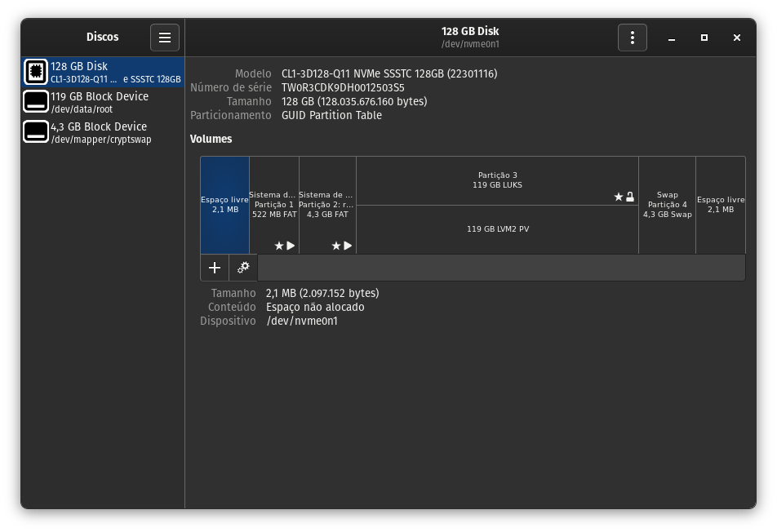
Task: Click the cryptswap block device icon
Action: tap(36, 132)
